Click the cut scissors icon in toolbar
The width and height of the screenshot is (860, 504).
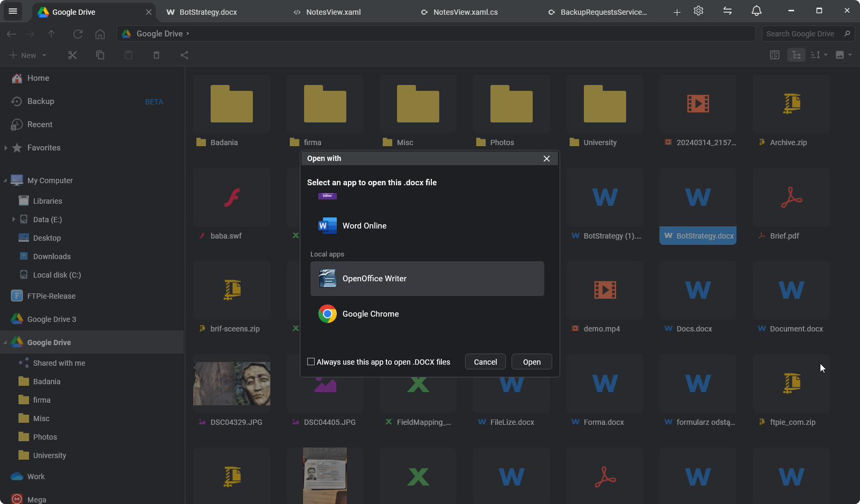click(x=72, y=55)
